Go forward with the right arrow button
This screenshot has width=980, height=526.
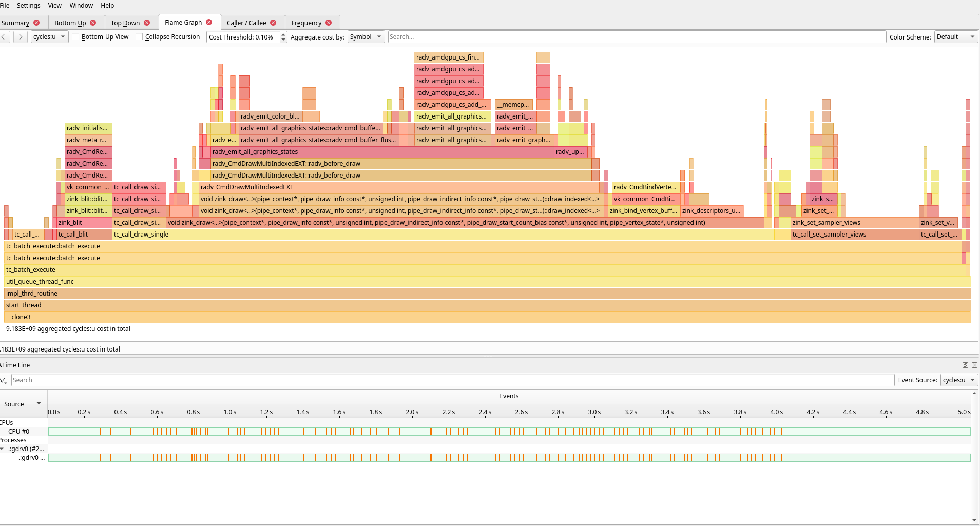(x=21, y=37)
